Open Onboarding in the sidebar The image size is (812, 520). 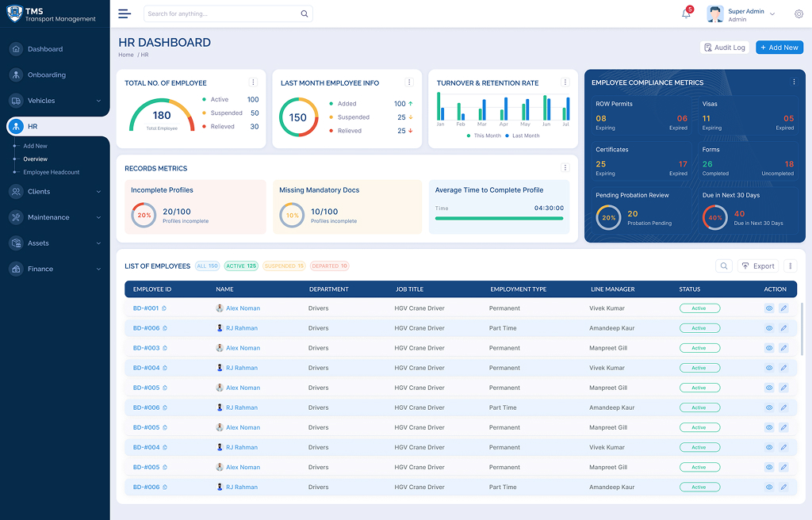46,75
